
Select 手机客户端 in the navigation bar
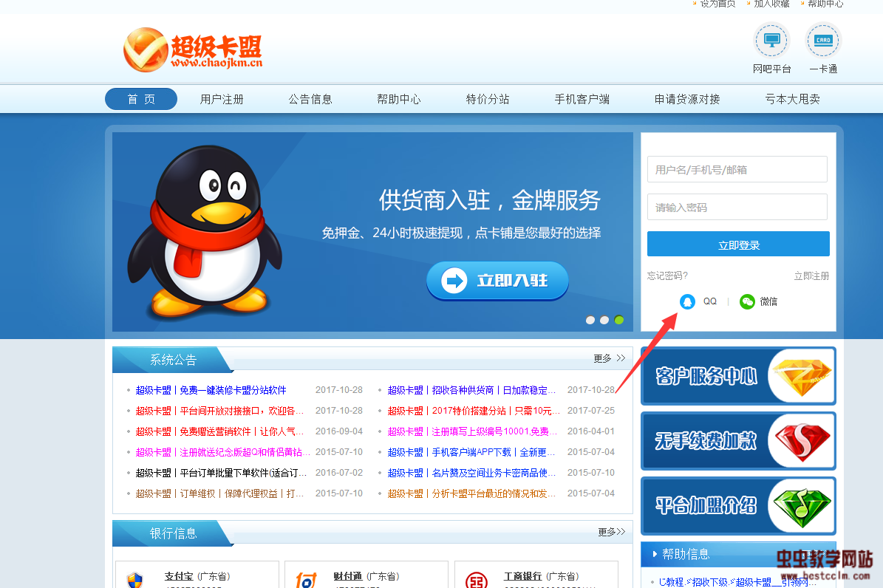click(x=582, y=99)
